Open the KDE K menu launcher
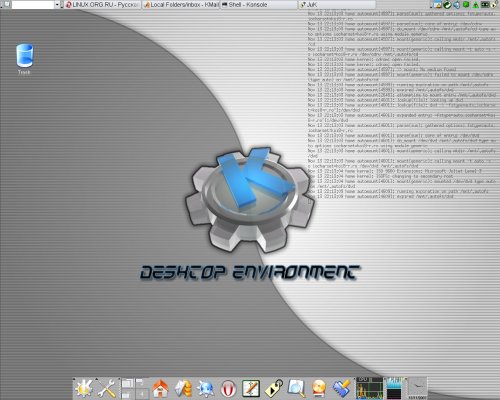Viewport: 500px width, 400px height. (84, 389)
